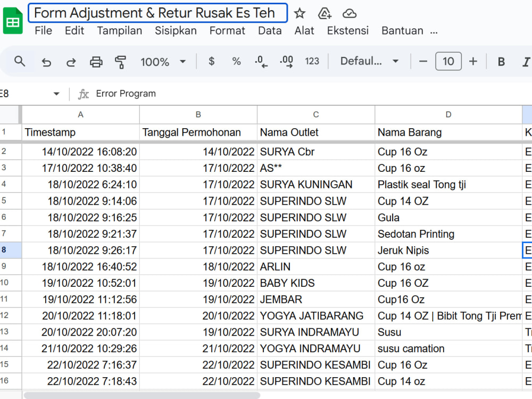Open the File menu
The height and width of the screenshot is (399, 532).
coord(44,30)
